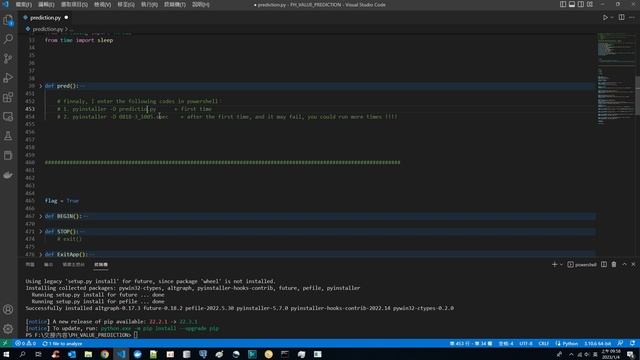640x360 pixels.
Task: Click the remote window status bar icon
Action: 5,343
